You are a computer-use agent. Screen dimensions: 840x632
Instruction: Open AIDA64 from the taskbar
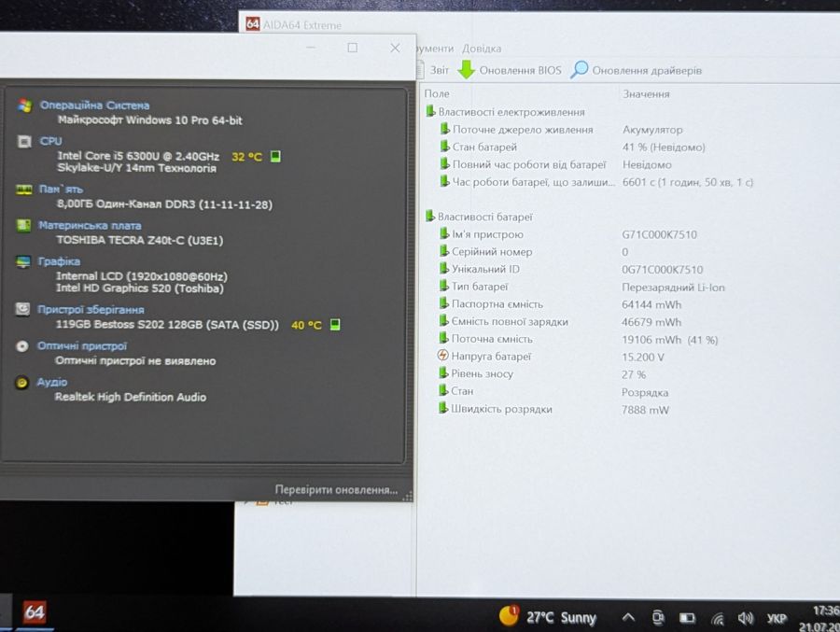coord(35,612)
